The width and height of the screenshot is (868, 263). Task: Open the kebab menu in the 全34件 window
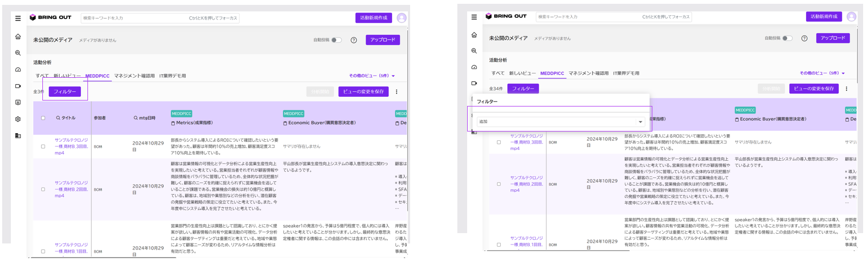point(846,89)
